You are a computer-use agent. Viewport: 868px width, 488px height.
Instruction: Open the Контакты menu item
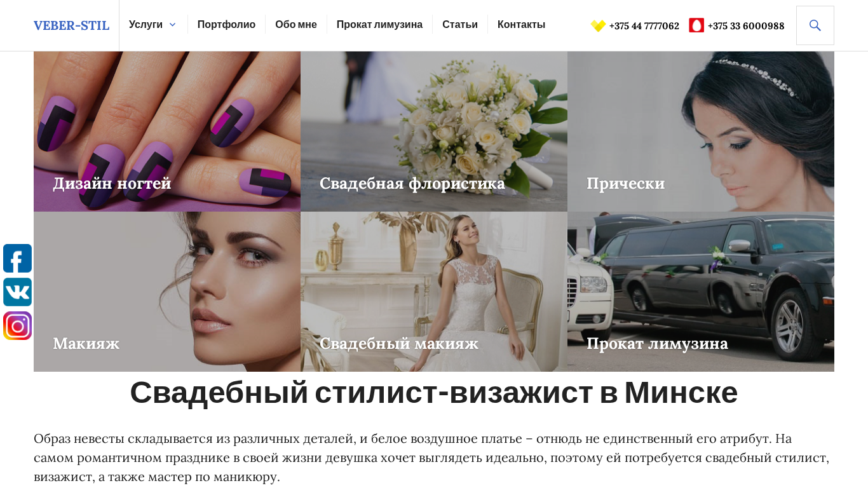(521, 25)
